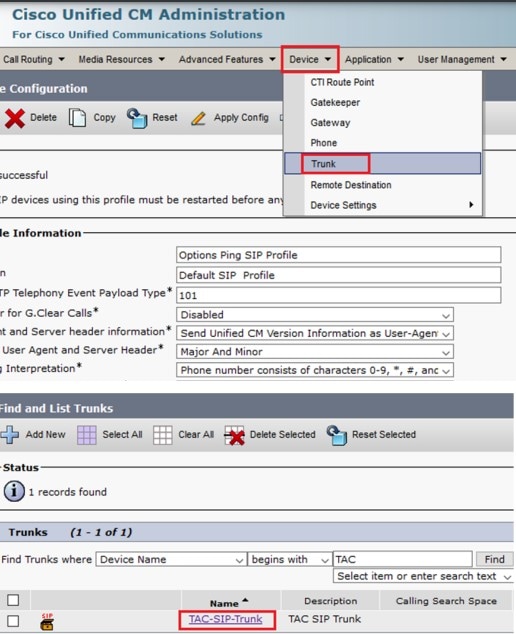Click the empty grid Clear All icon
Screen dimensions: 516x634
tap(163, 435)
